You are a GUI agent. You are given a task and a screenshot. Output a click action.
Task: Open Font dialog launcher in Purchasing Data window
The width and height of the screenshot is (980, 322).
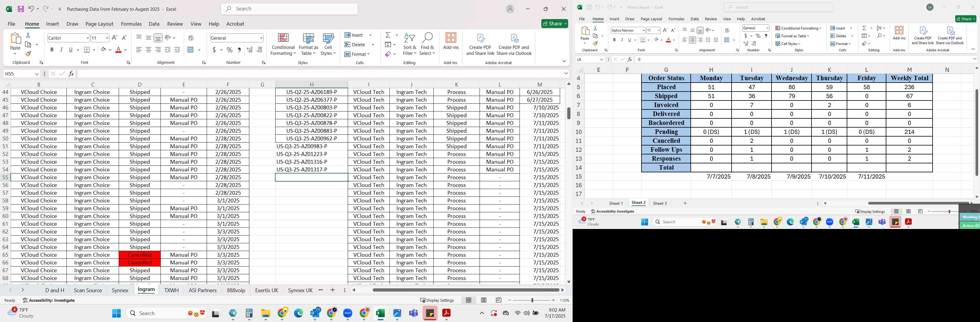coord(128,63)
